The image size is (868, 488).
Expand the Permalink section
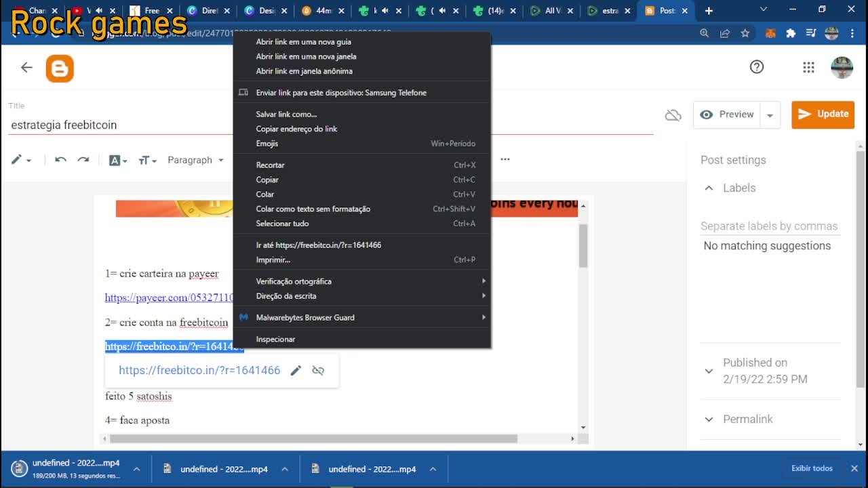[x=709, y=419]
